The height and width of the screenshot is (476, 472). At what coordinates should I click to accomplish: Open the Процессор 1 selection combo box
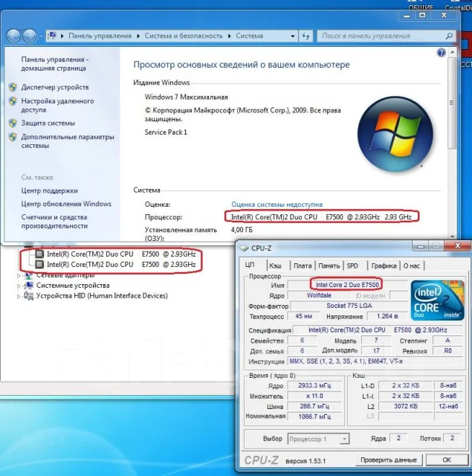(318, 439)
